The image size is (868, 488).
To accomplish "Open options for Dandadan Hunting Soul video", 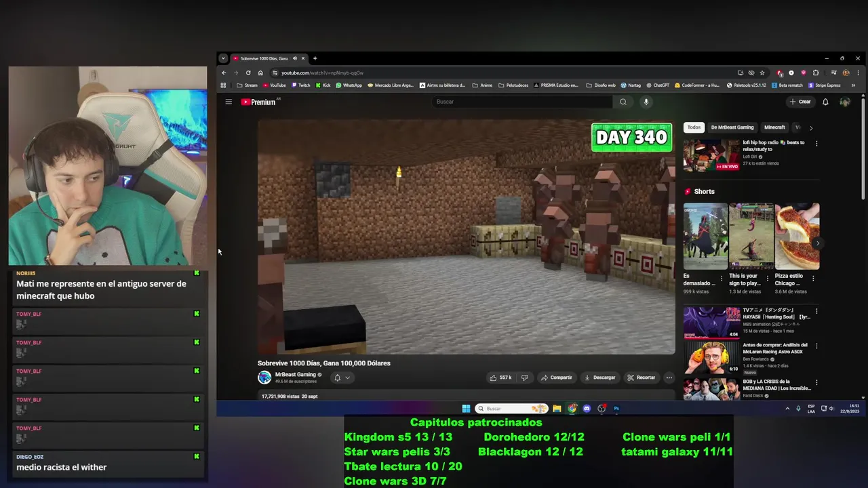I will coord(816,311).
